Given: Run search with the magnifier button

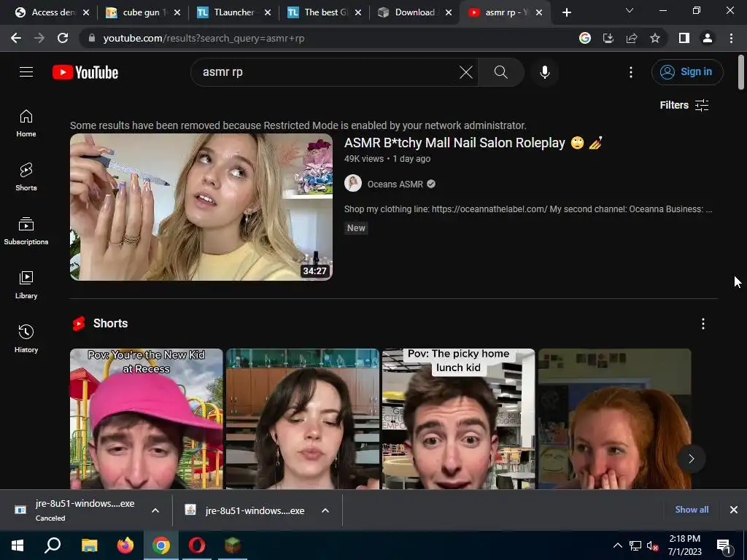Looking at the screenshot, I should point(500,72).
